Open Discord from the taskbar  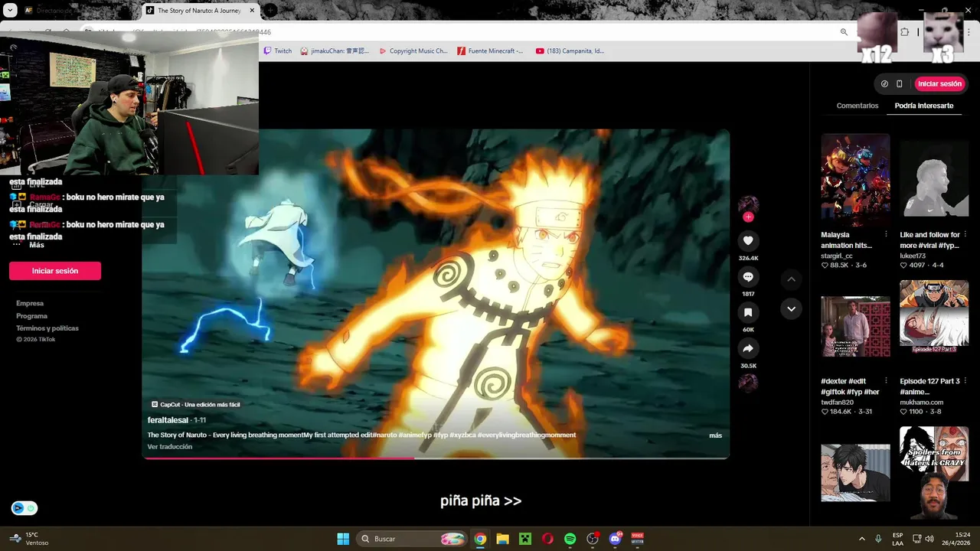point(615,539)
